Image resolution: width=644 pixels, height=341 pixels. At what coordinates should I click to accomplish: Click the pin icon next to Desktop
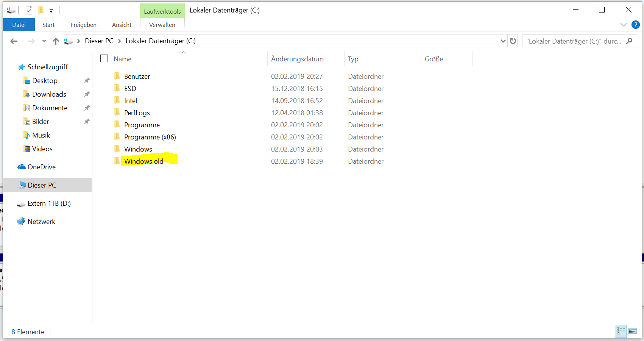point(87,80)
